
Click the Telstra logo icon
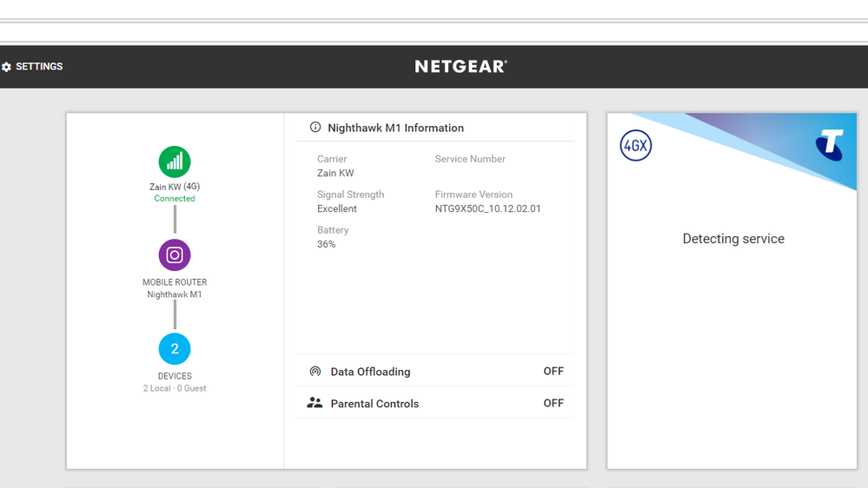pos(830,145)
